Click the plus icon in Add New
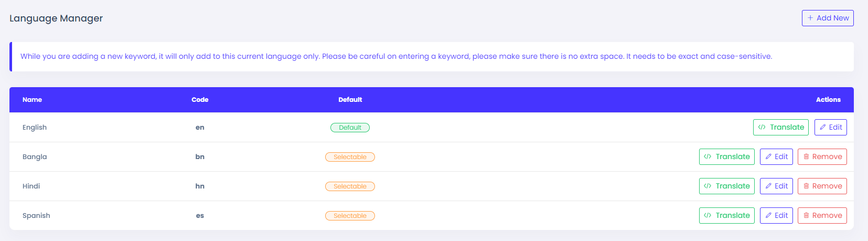The width and height of the screenshot is (868, 241). point(810,18)
